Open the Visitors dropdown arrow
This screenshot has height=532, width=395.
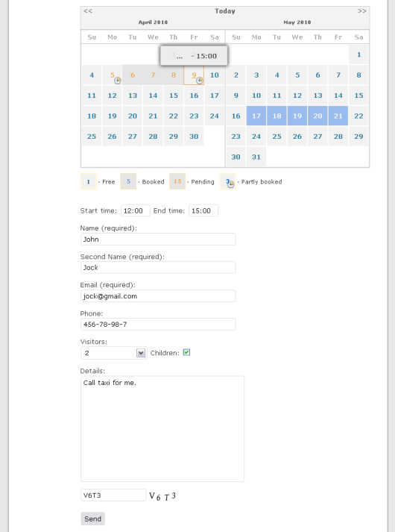point(141,353)
